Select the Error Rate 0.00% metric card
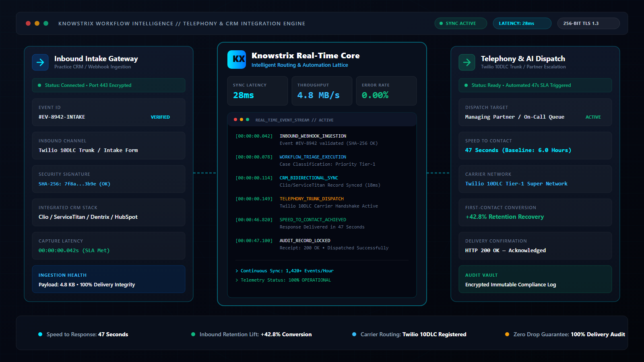This screenshot has width=644, height=362. tap(386, 91)
